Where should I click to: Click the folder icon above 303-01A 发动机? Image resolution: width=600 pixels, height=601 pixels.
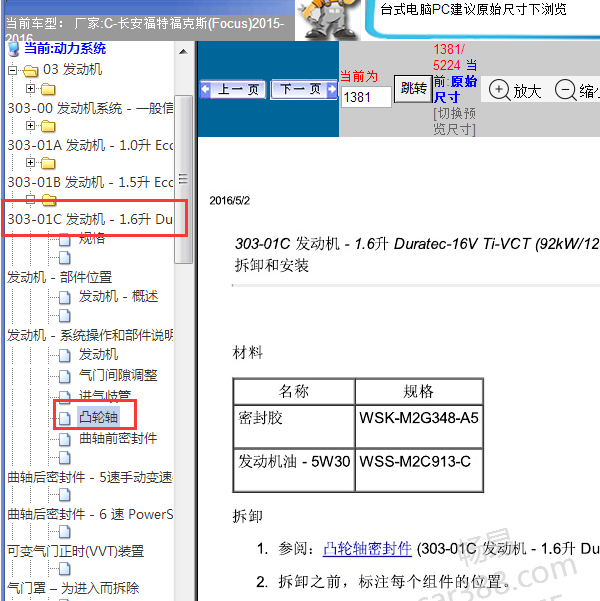click(x=48, y=126)
